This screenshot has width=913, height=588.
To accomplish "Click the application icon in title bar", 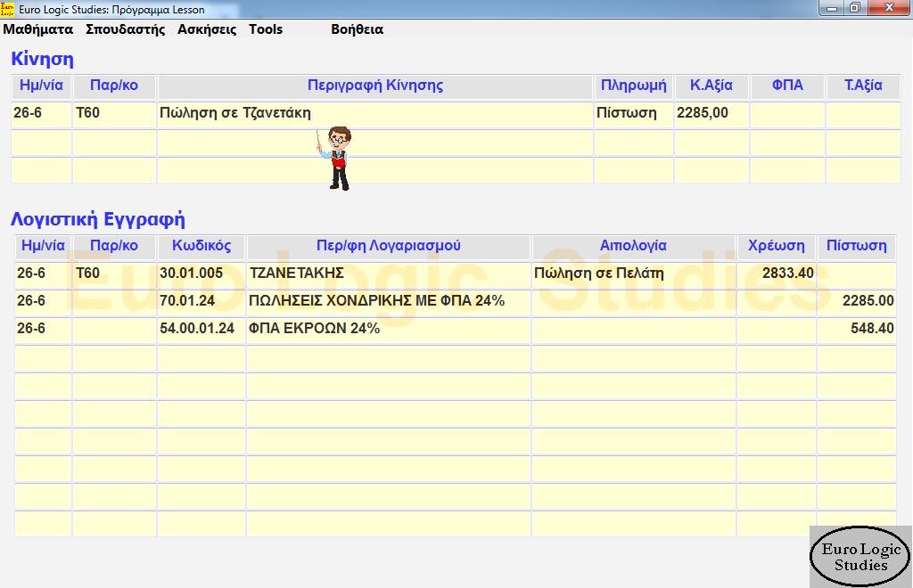I will click(8, 9).
